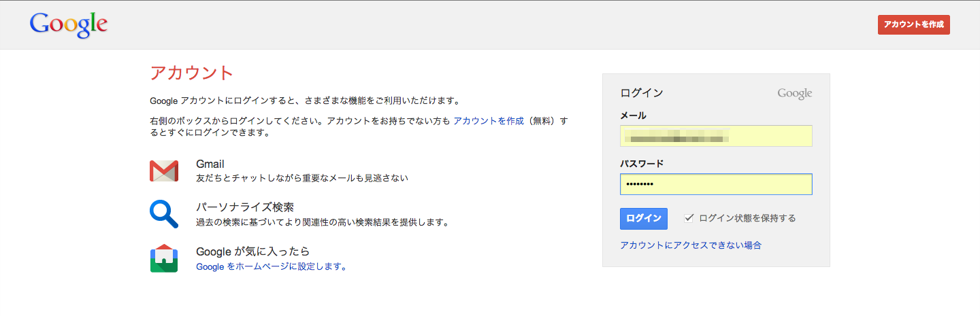Toggle the ログイン状態を保持する checkbox
The height and width of the screenshot is (316, 980).
(x=689, y=218)
